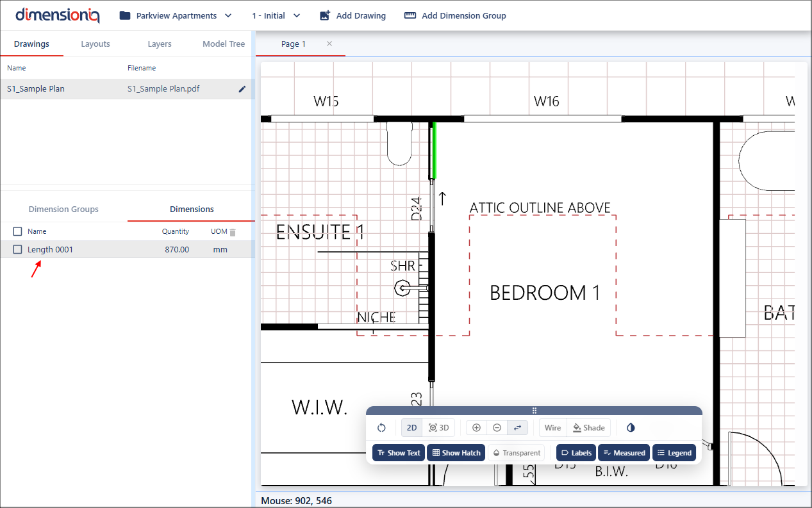Toggle the Show Hatch option
Image resolution: width=812 pixels, height=508 pixels.
click(x=456, y=453)
